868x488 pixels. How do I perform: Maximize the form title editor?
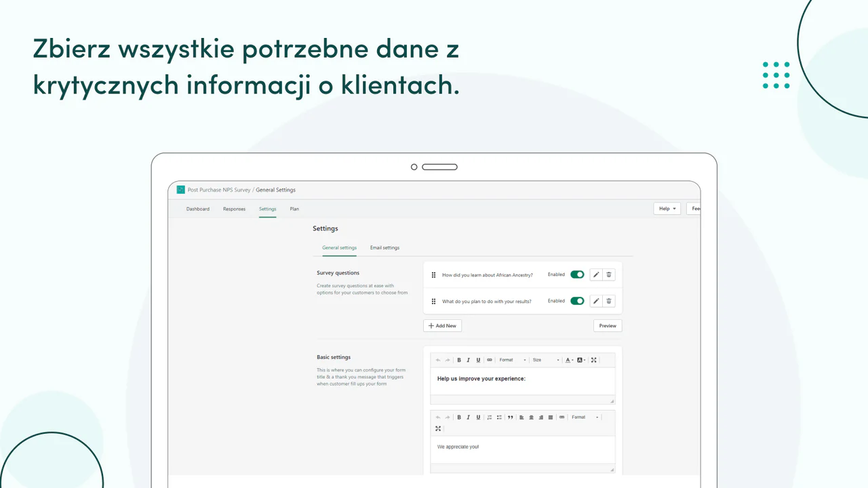point(594,360)
